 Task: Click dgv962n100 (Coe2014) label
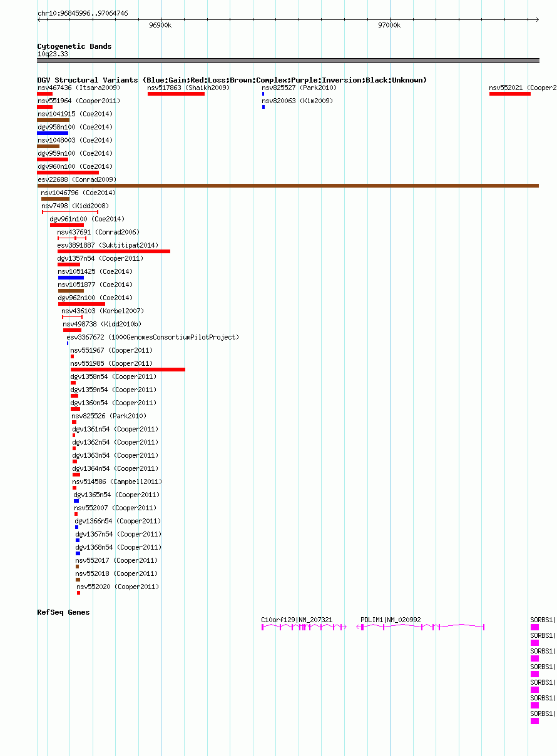(95, 298)
